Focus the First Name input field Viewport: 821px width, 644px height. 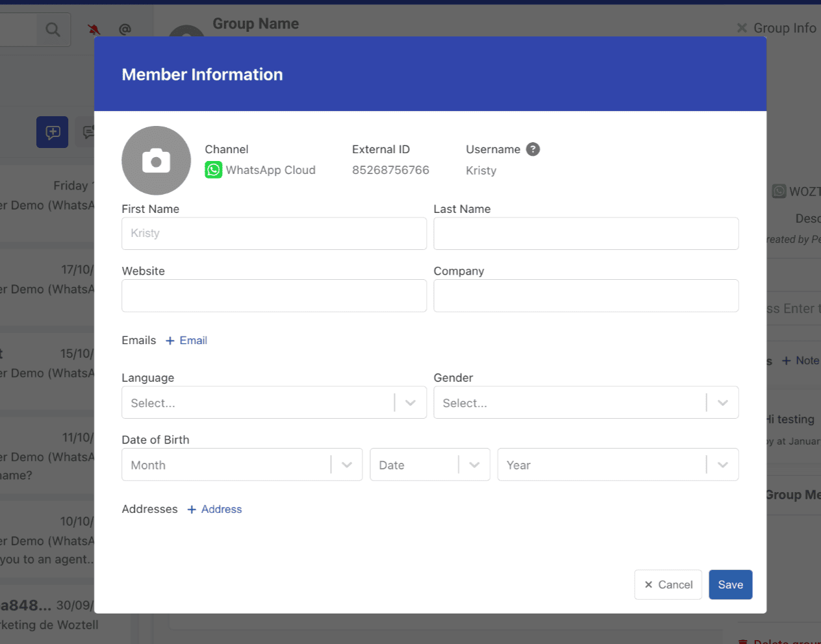tap(273, 234)
